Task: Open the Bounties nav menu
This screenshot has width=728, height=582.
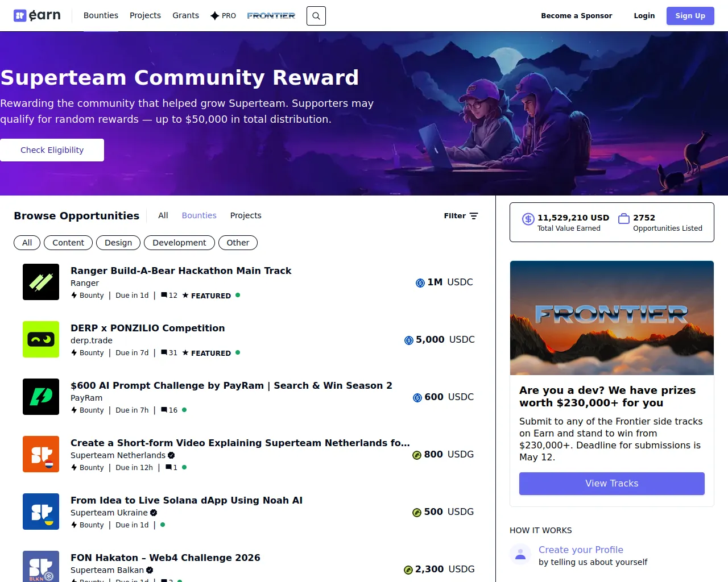Action: [101, 15]
